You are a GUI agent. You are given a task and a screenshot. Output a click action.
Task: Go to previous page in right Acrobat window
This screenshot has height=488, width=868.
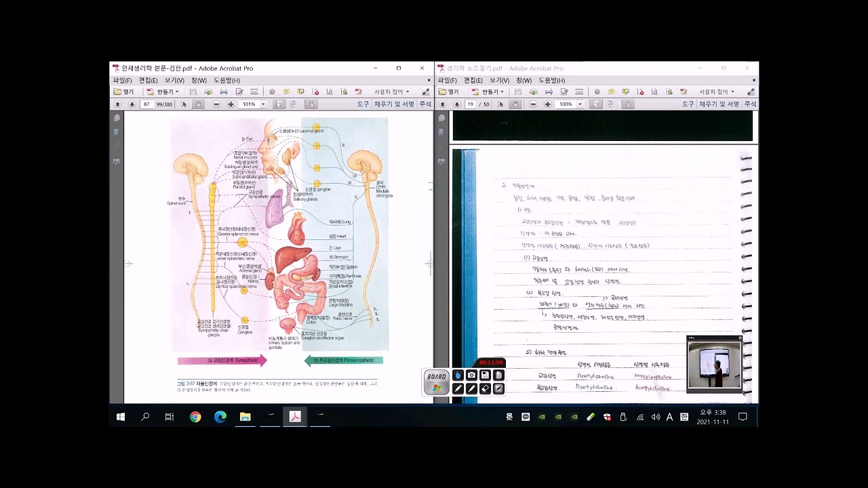(x=443, y=104)
